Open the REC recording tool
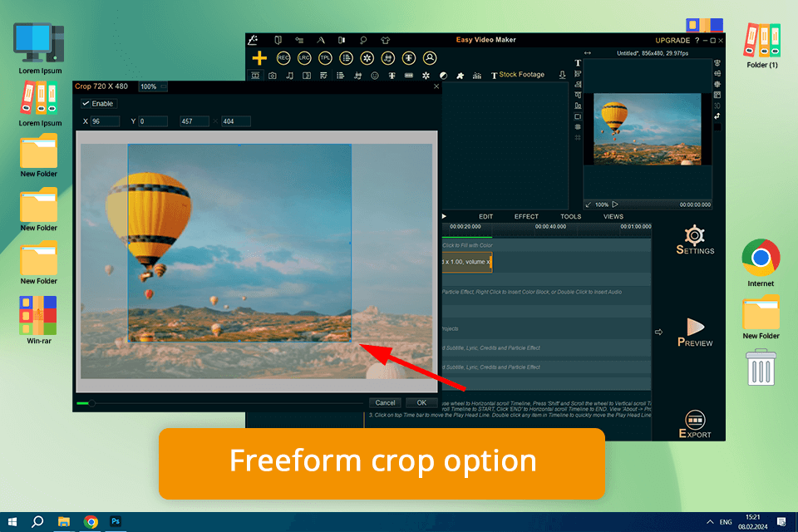This screenshot has height=532, width=798. 283,58
